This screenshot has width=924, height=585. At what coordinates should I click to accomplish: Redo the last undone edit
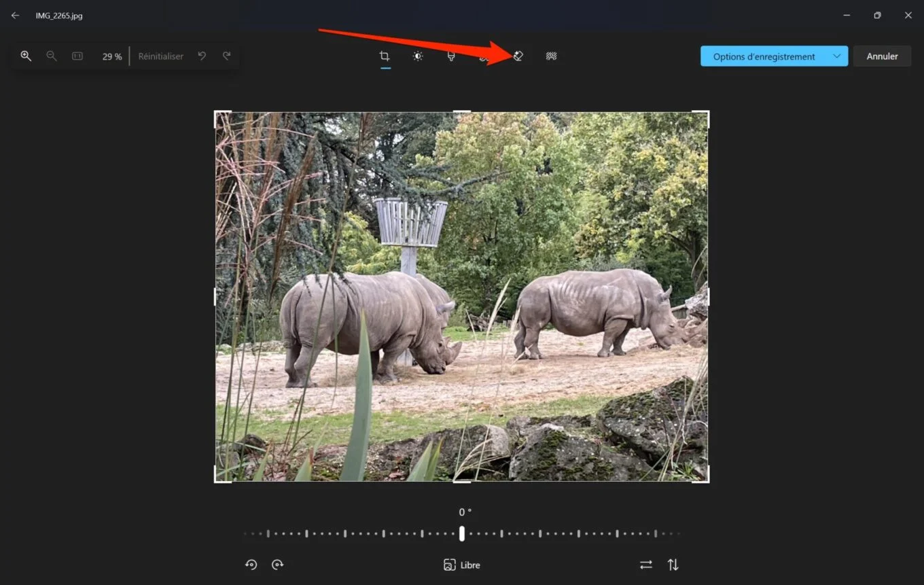pyautogui.click(x=227, y=56)
